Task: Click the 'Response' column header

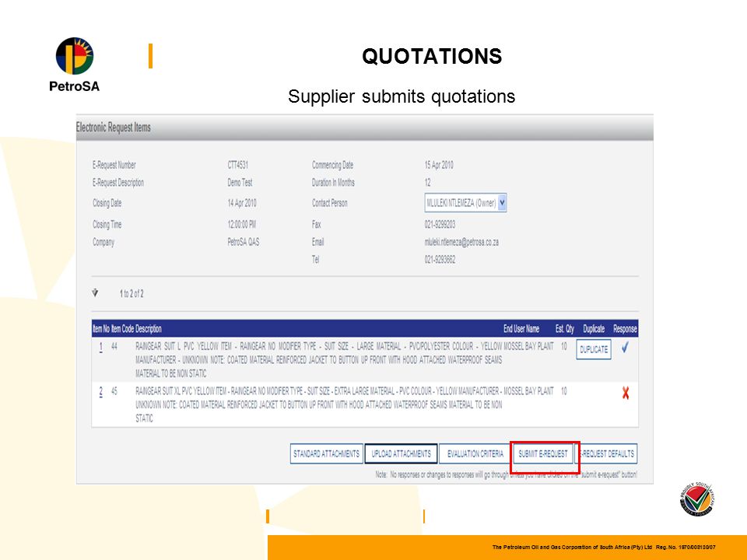Action: pos(625,328)
